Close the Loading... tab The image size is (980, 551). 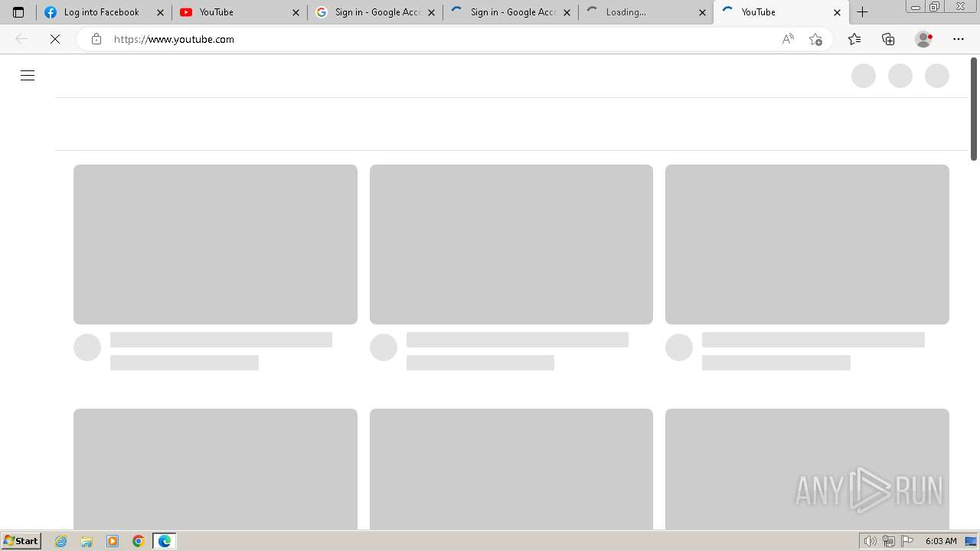point(702,12)
